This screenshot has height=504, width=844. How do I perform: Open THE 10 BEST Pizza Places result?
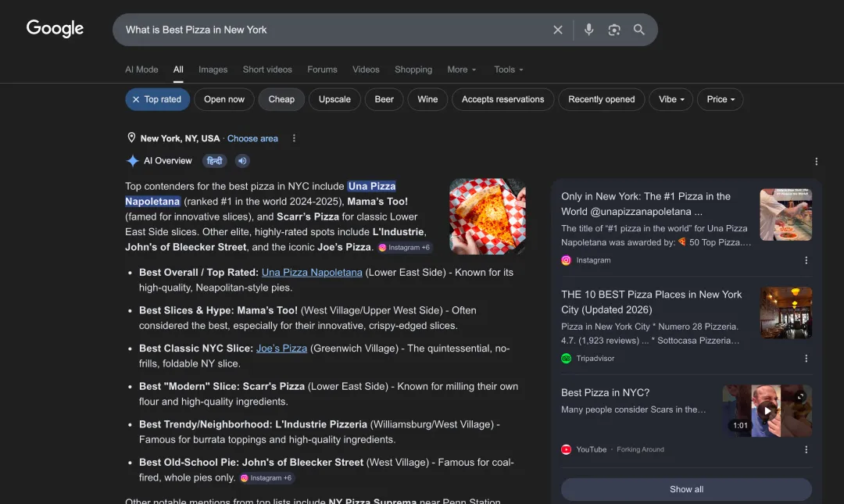click(x=651, y=302)
